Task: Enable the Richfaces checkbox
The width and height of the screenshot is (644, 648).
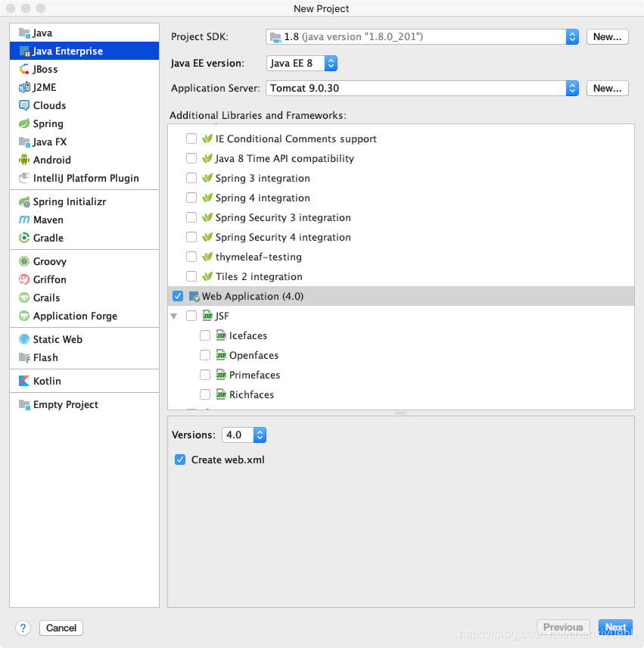Action: pos(205,394)
